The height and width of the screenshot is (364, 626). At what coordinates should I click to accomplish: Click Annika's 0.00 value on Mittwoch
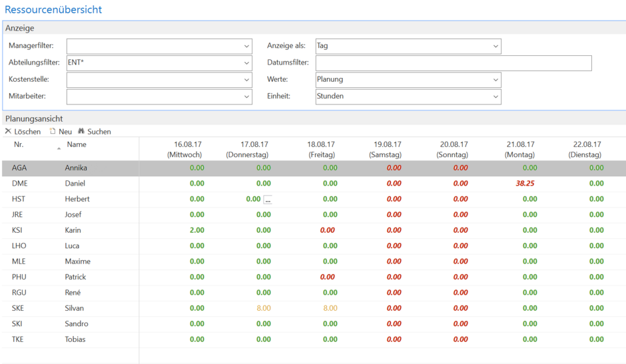(197, 168)
